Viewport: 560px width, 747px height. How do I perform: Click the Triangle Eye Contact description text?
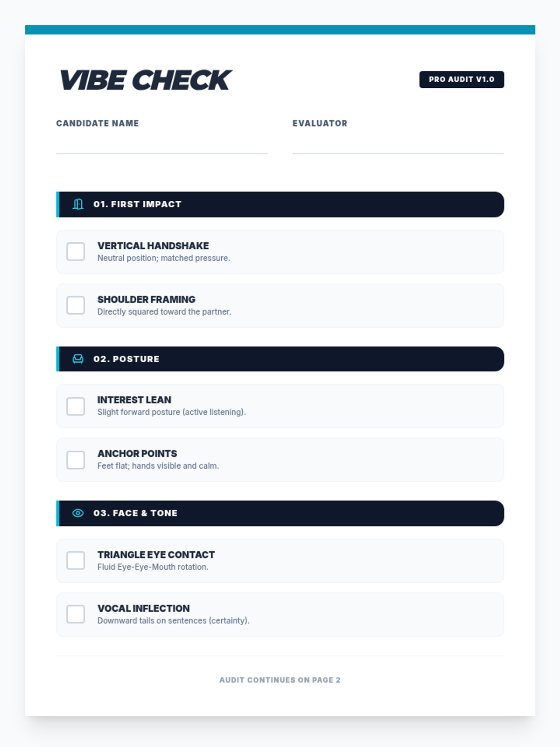(153, 567)
